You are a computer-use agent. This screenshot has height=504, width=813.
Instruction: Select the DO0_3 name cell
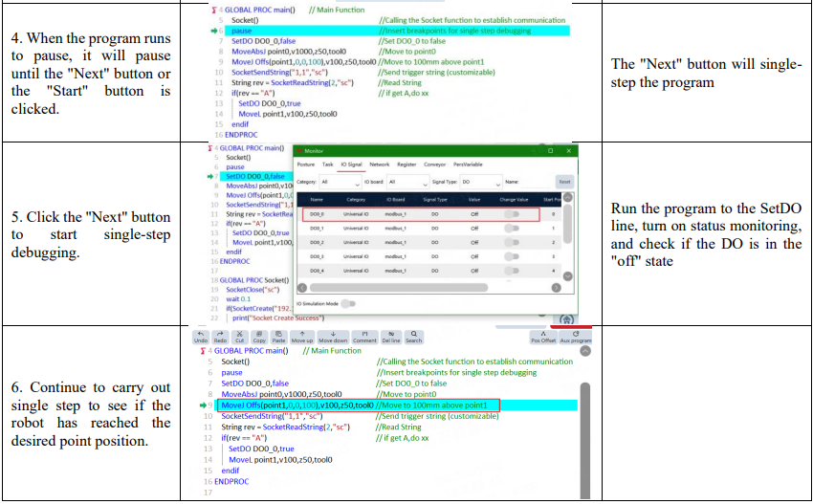click(x=317, y=256)
